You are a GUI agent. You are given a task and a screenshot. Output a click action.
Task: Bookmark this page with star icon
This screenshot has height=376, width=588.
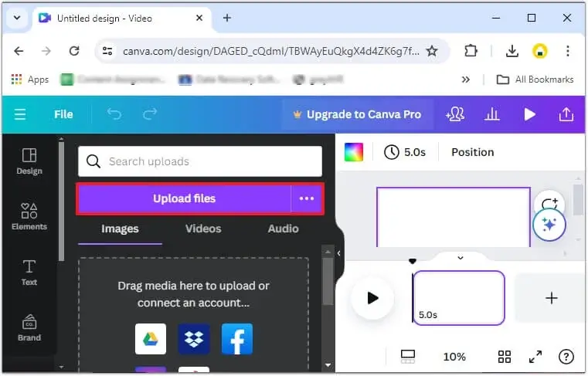pos(432,51)
